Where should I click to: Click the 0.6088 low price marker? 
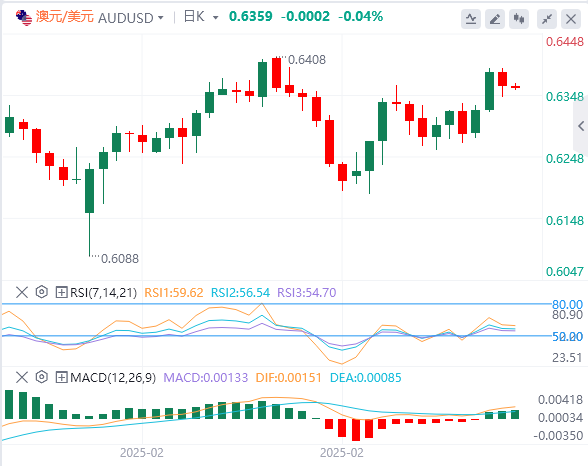click(x=120, y=259)
